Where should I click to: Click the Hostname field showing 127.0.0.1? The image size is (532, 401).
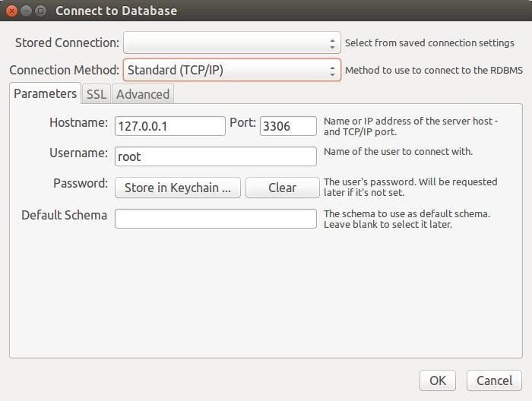point(170,126)
